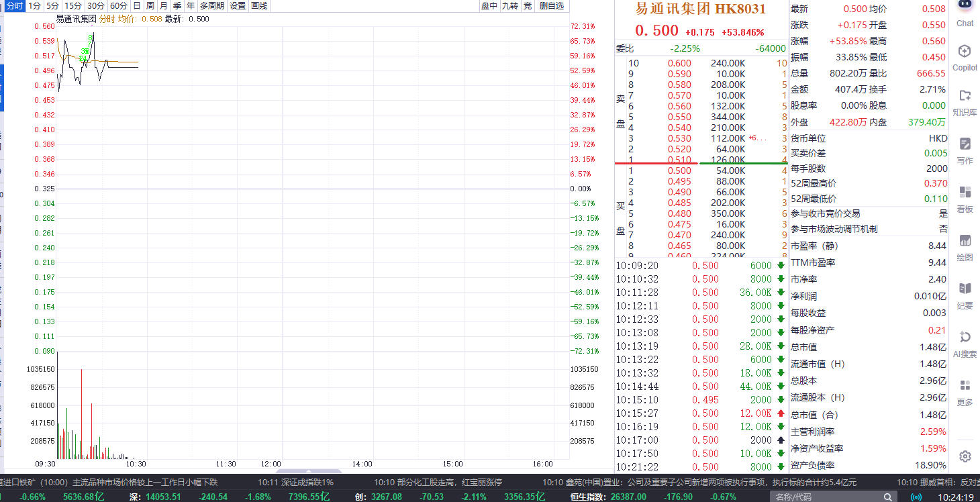This screenshot has height=502, width=980.
Task: Switch to the 季 quarterly chart tab
Action: (177, 6)
